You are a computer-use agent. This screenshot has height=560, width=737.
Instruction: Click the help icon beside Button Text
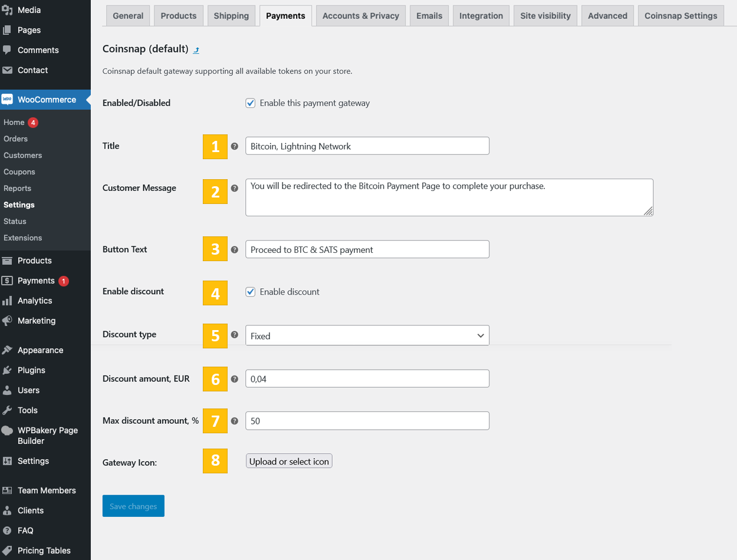point(235,250)
